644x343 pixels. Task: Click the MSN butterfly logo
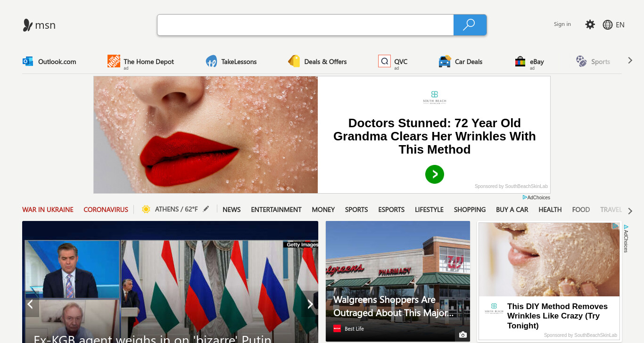[x=28, y=25]
